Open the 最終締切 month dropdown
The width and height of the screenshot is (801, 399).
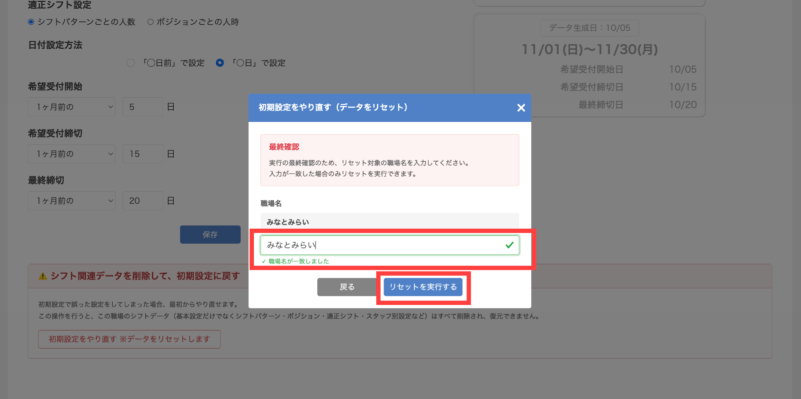[x=72, y=201]
